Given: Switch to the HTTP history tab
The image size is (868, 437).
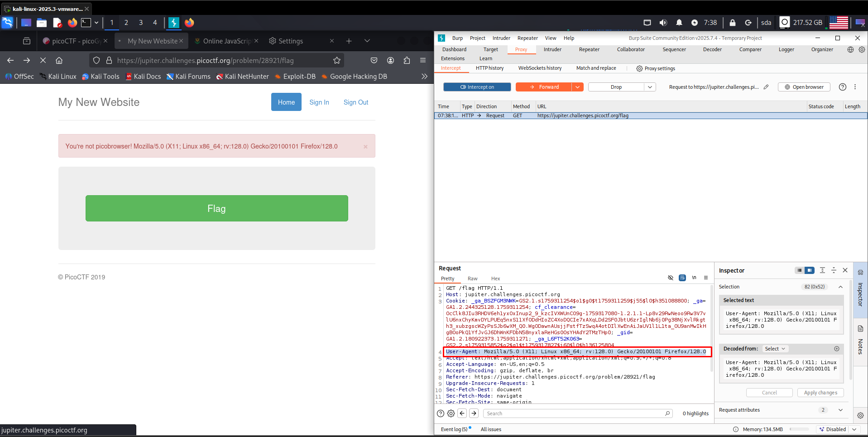Looking at the screenshot, I should pos(489,68).
